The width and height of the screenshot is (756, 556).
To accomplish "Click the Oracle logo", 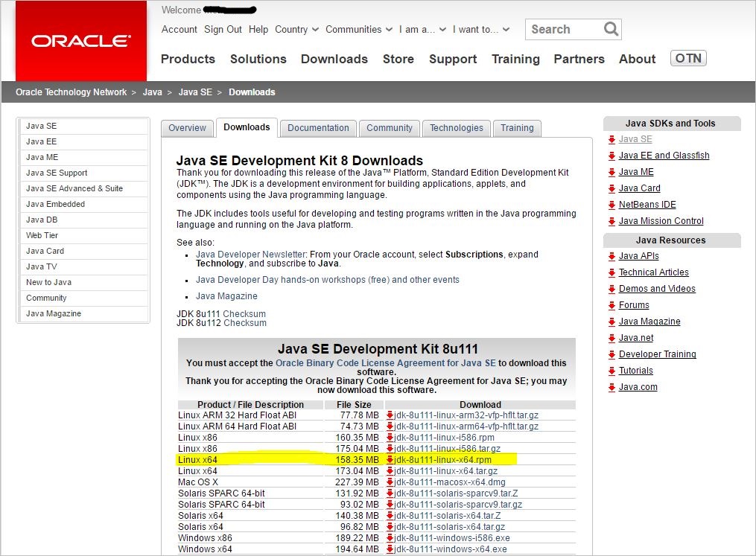I will tap(80, 41).
